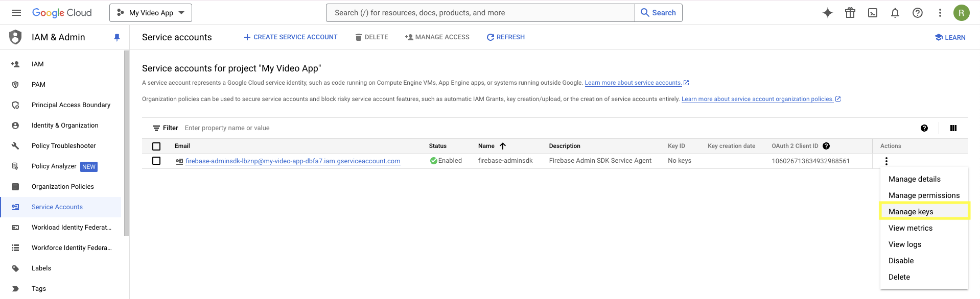Screen dimensions: 980x299
Task: Open the notifications bell
Action: click(x=895, y=13)
